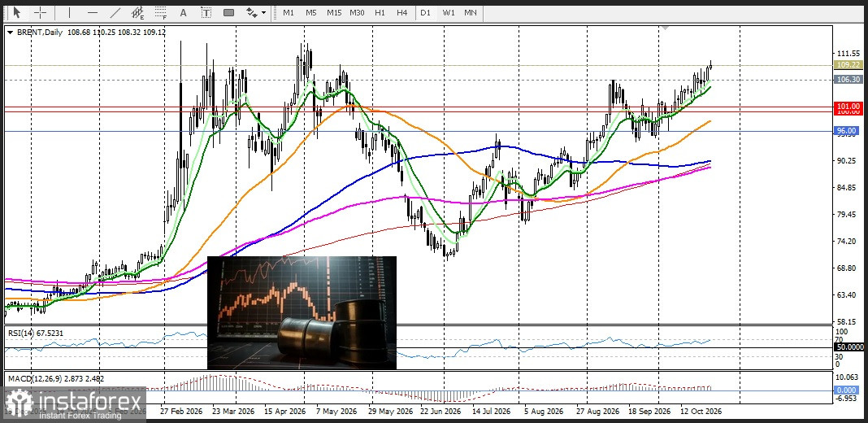The height and width of the screenshot is (423, 868).
Task: Click the blue 96.00 level tag
Action: 848,131
